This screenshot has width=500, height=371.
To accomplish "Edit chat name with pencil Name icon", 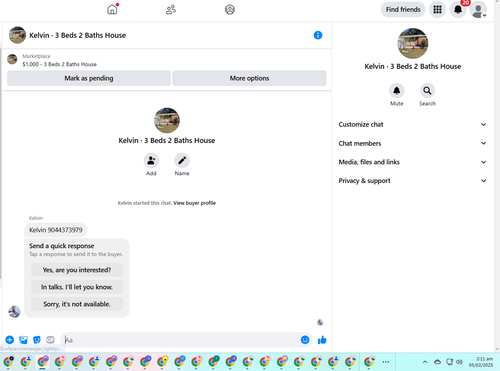I will [x=182, y=161].
